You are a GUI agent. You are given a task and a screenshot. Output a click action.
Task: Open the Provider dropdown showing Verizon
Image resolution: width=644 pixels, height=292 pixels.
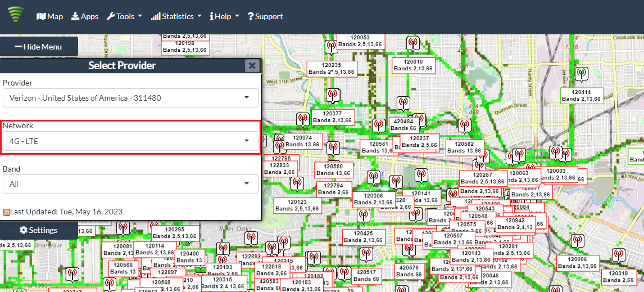pos(130,98)
